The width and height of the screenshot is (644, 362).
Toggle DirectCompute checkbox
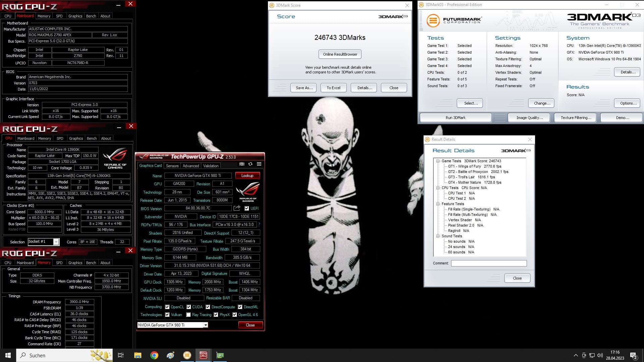[x=208, y=307]
